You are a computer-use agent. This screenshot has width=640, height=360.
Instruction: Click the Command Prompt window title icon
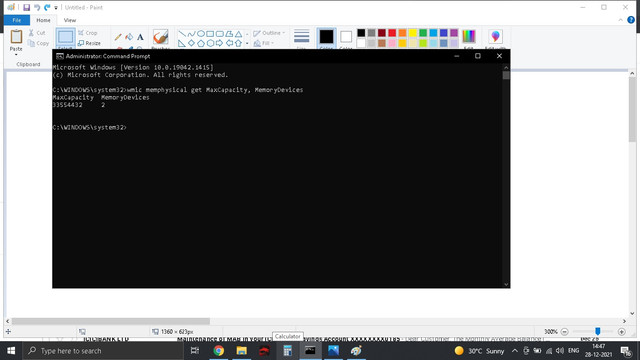60,56
